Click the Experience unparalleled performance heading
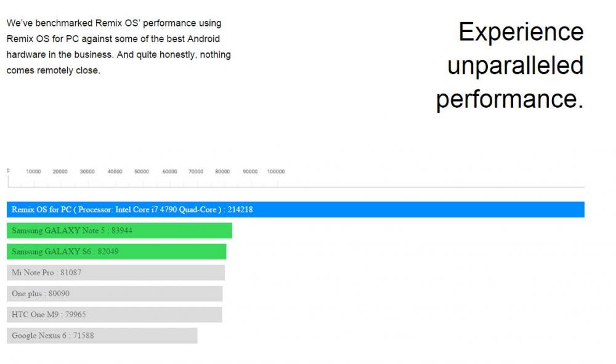 (x=510, y=65)
